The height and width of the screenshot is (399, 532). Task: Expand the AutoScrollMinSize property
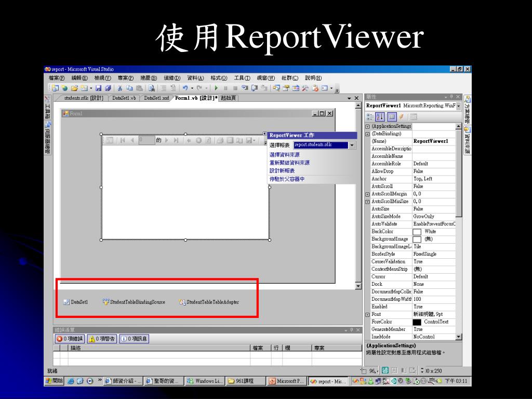(367, 202)
